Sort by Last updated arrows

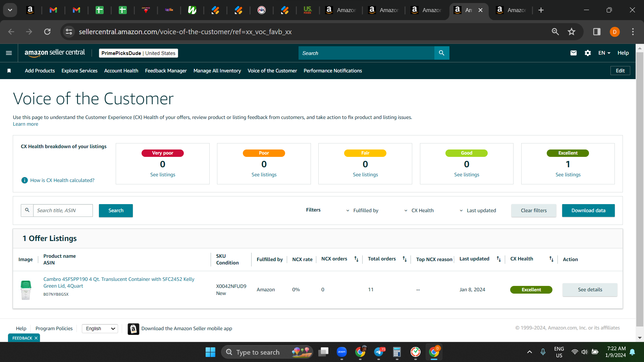tap(499, 259)
